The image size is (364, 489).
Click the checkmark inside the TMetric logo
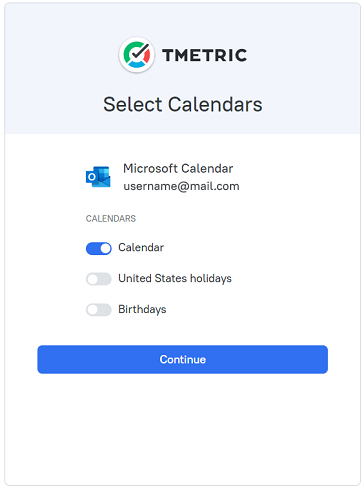(x=140, y=52)
